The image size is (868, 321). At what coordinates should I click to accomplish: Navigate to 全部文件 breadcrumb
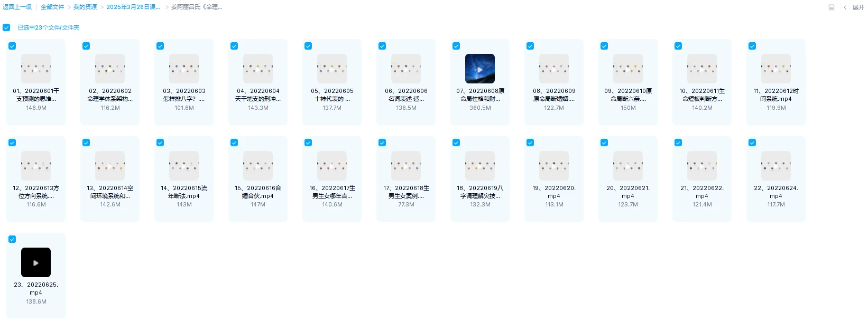[52, 7]
